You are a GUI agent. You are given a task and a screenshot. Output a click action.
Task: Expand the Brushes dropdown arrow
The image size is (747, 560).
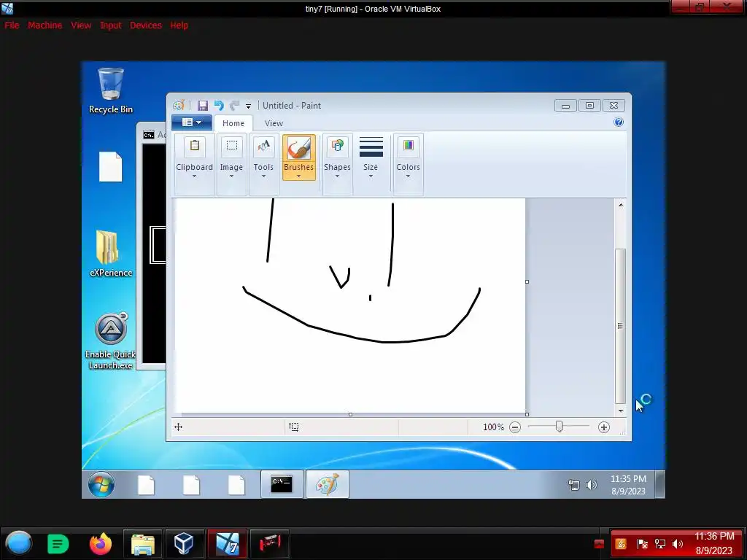click(298, 176)
